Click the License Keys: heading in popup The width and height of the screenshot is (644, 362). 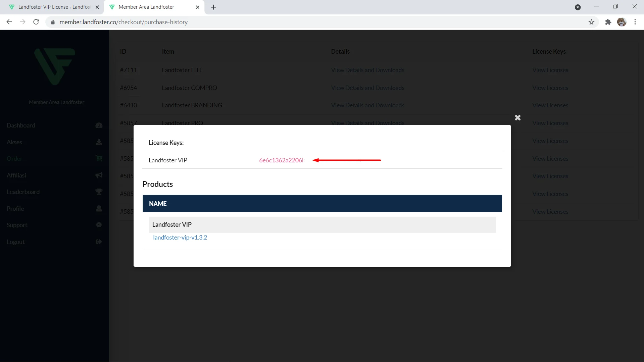click(166, 143)
